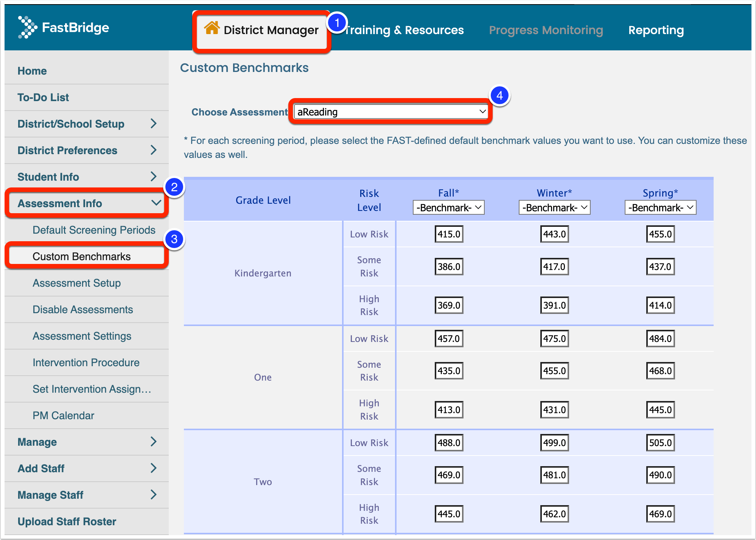
Task: Open the Winter benchmark dropdown
Action: tap(555, 208)
